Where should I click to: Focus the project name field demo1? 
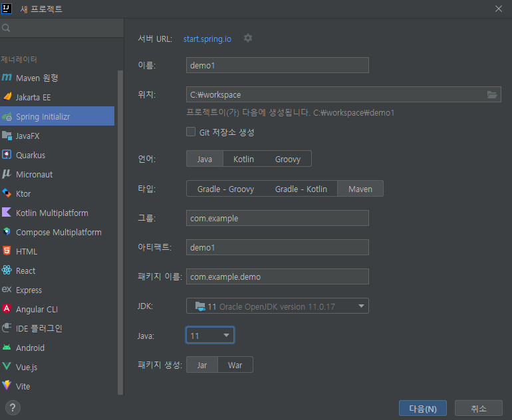(x=277, y=65)
